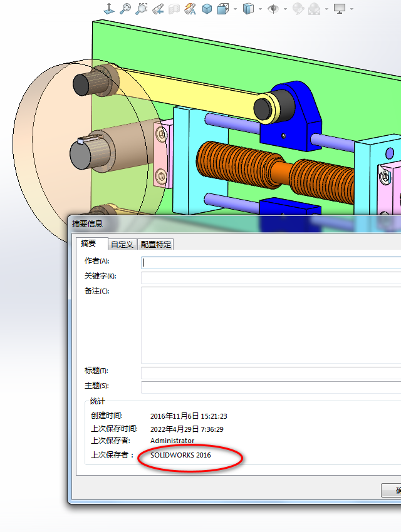
Task: Click the SOLIDWORKS 2016 text
Action: click(x=180, y=455)
